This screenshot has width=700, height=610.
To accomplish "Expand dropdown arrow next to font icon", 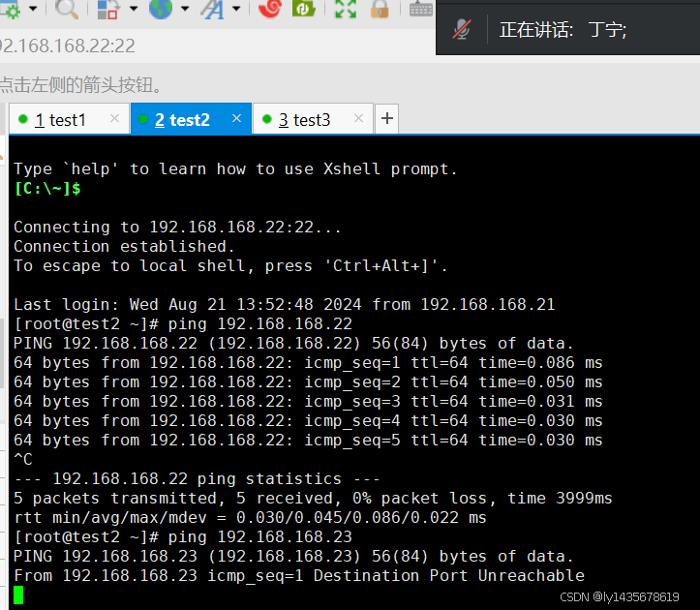I will (x=234, y=10).
